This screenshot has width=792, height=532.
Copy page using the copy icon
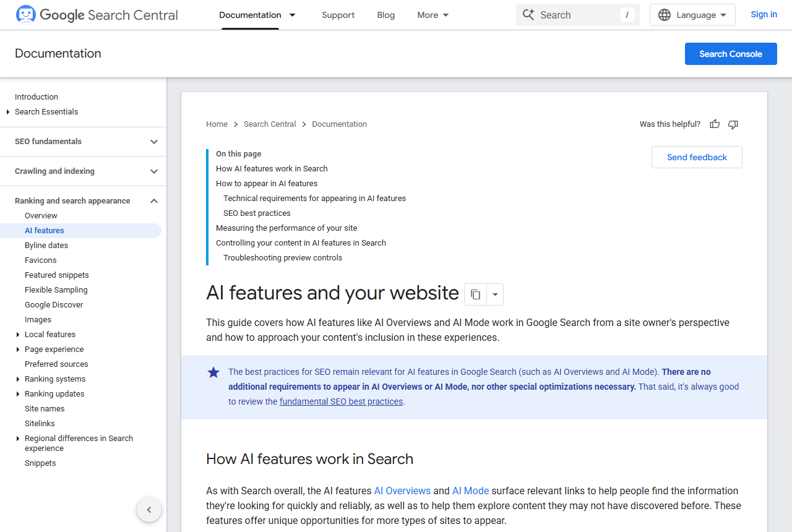pyautogui.click(x=475, y=294)
